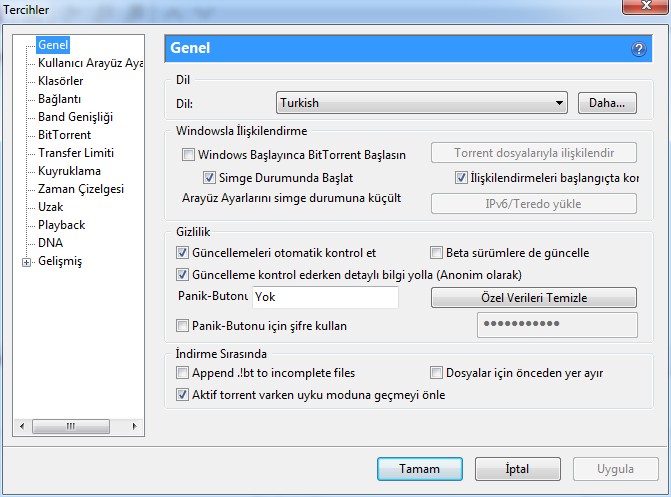Viewport: 671px width, 497px height.
Task: Open Bağlantı settings category
Action: click(x=59, y=99)
